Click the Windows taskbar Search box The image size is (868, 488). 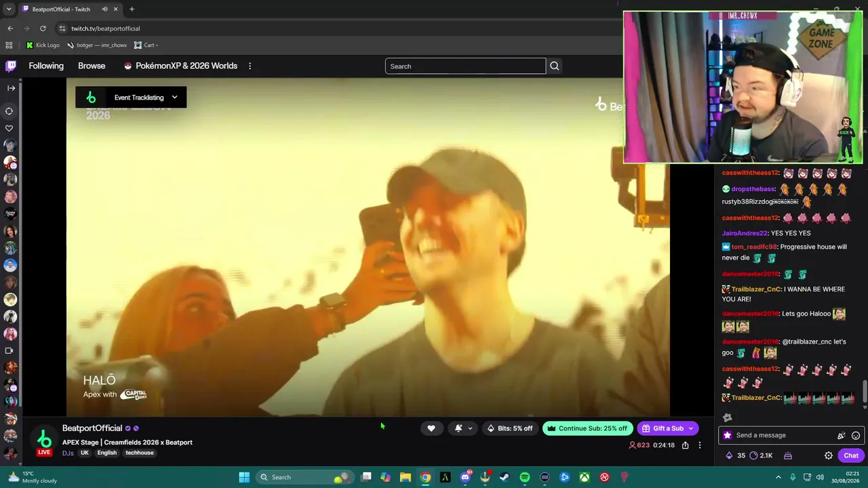coord(305,477)
